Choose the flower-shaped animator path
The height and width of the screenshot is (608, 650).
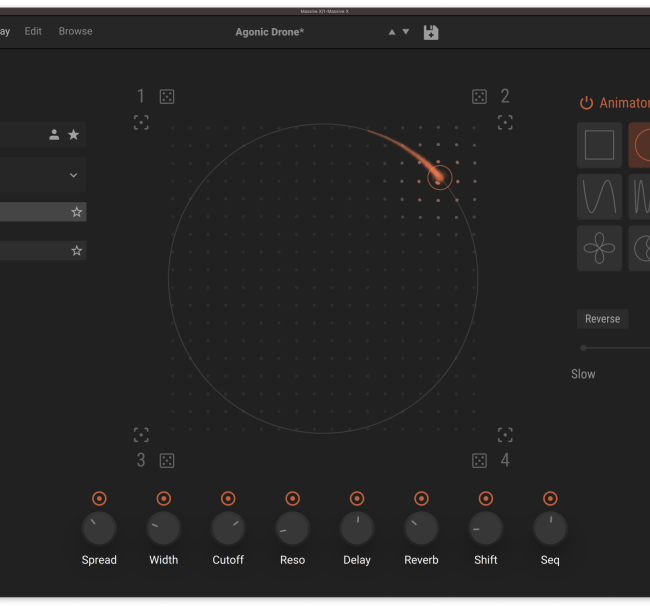[x=599, y=247]
